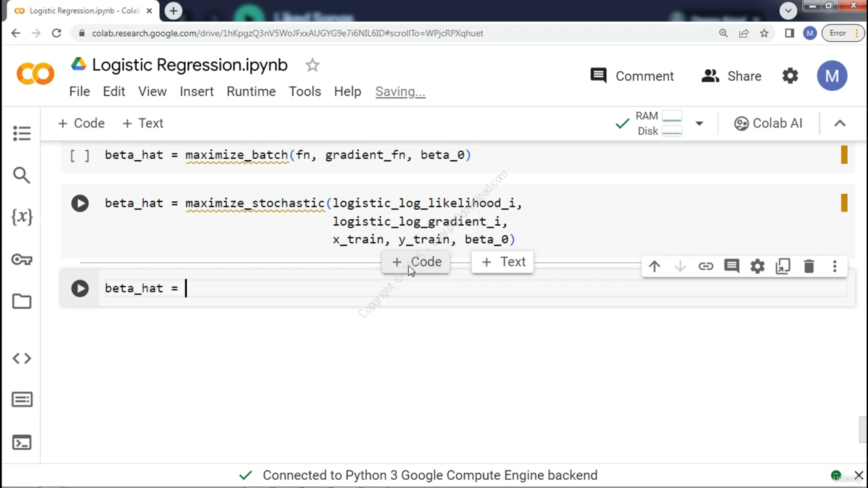Screen dimensions: 868x488
Task: Open the Terminal panel icon
Action: 22,443
